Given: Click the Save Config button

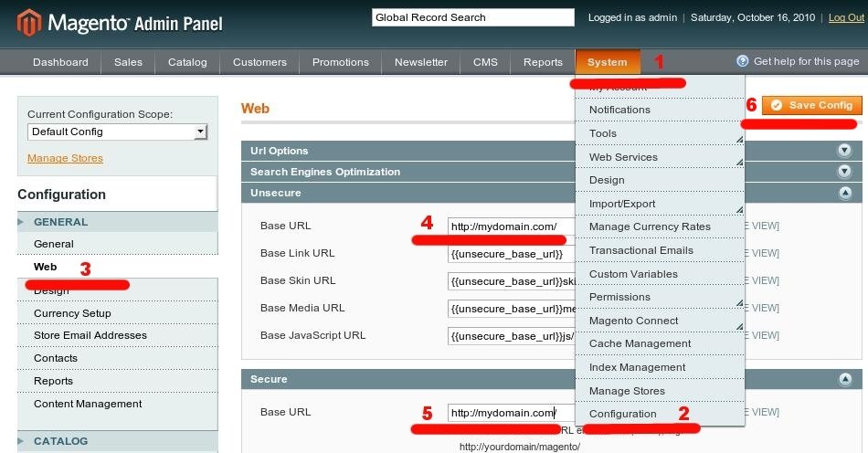Looking at the screenshot, I should [811, 105].
